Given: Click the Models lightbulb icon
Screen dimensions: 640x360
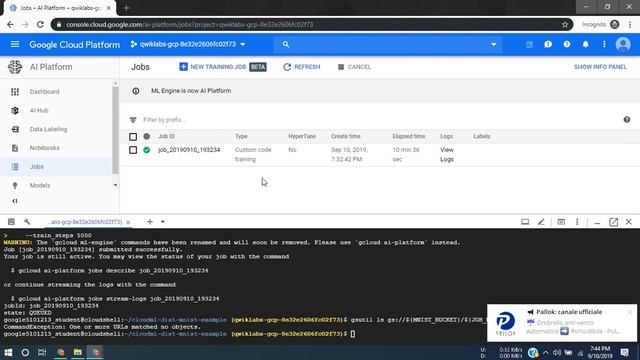Looking at the screenshot, I should (15, 186).
